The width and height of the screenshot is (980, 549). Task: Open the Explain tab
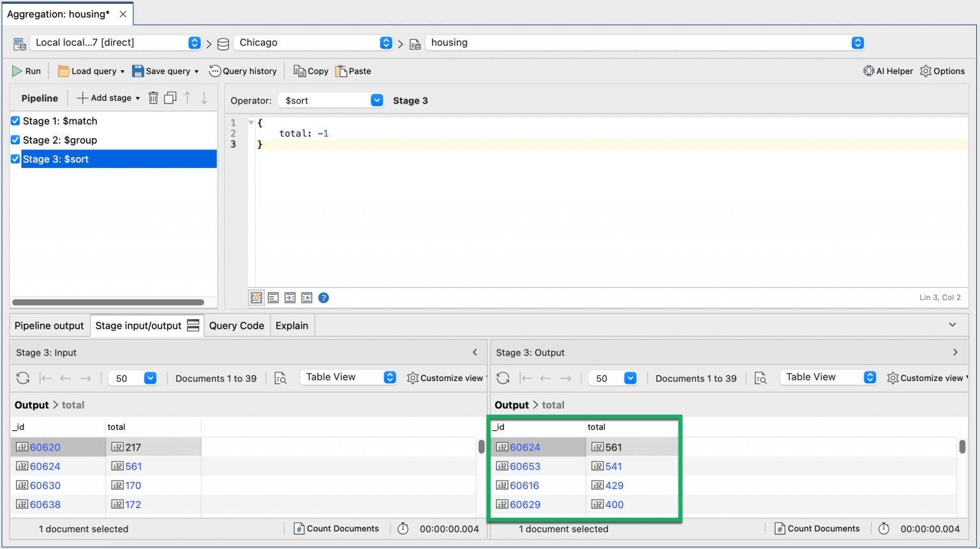[292, 326]
